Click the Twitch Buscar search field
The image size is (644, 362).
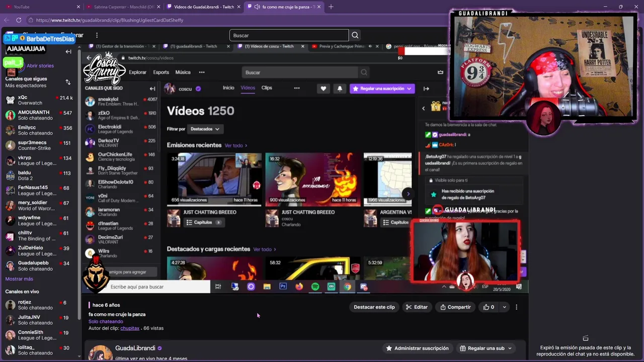289,35
